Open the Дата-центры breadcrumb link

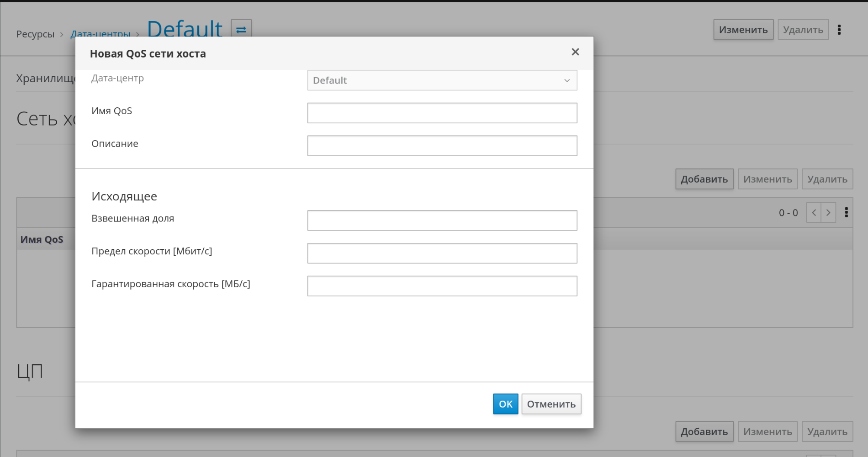pyautogui.click(x=101, y=34)
